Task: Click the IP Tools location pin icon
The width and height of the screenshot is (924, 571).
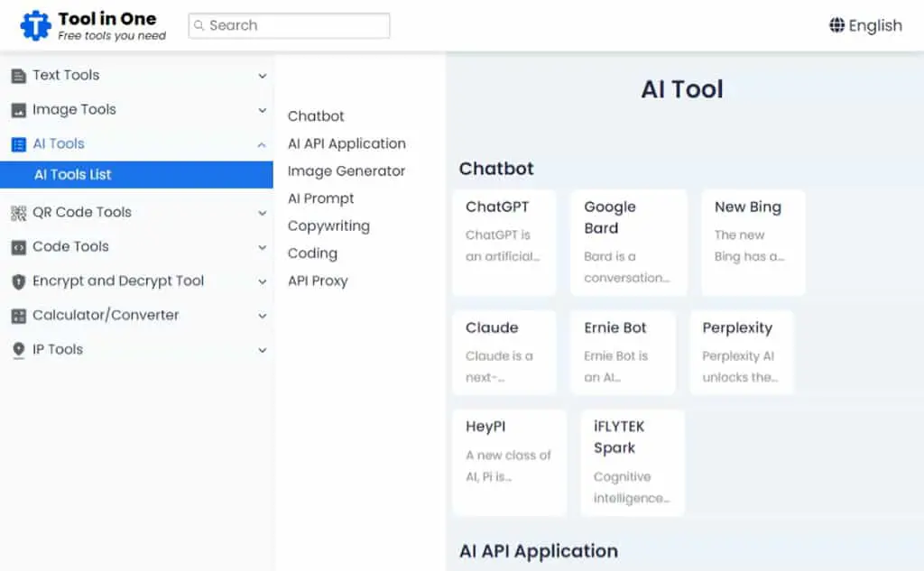Action: click(19, 350)
